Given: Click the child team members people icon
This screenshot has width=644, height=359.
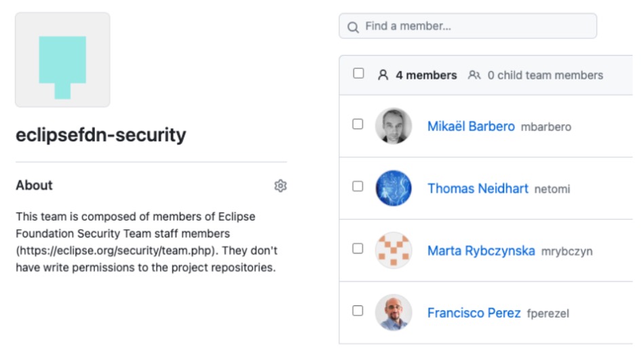Looking at the screenshot, I should pos(474,75).
